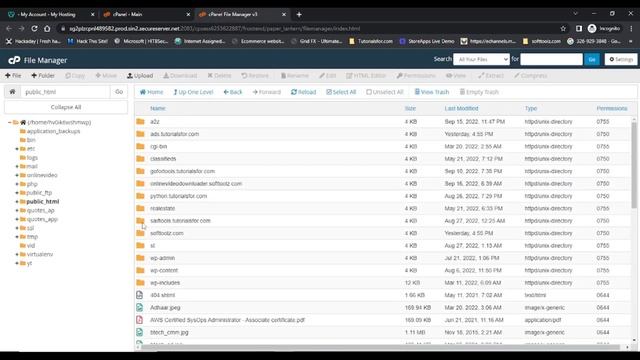Viewport: 640px width, 360px height.
Task: Open the Permissions tool
Action: click(x=416, y=76)
